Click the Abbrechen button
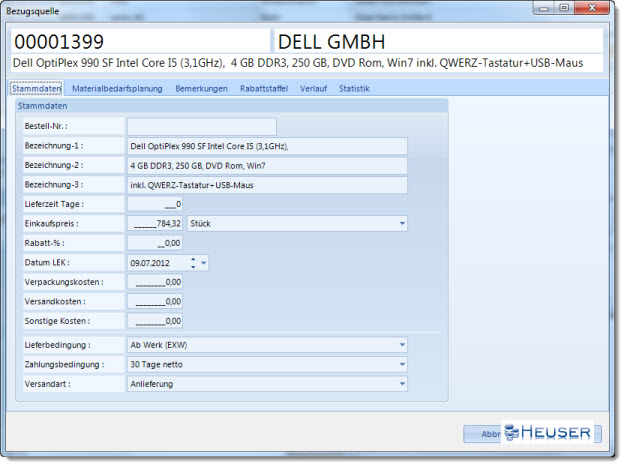 532,434
